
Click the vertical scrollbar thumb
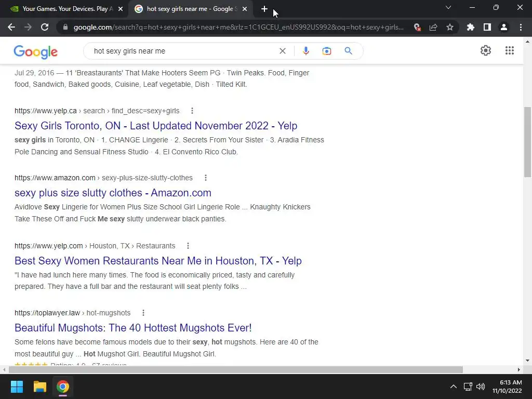(x=527, y=142)
